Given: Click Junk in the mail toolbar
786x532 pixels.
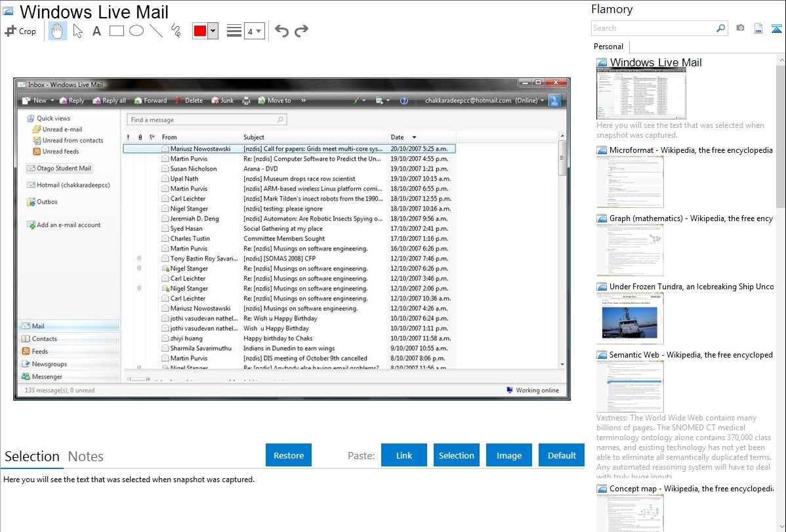Looking at the screenshot, I should (222, 100).
